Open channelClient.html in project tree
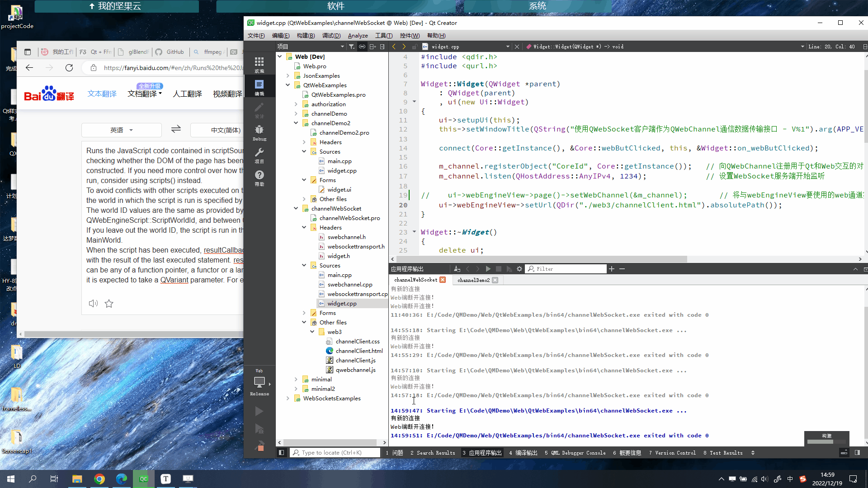Image resolution: width=868 pixels, height=488 pixels. (x=359, y=351)
